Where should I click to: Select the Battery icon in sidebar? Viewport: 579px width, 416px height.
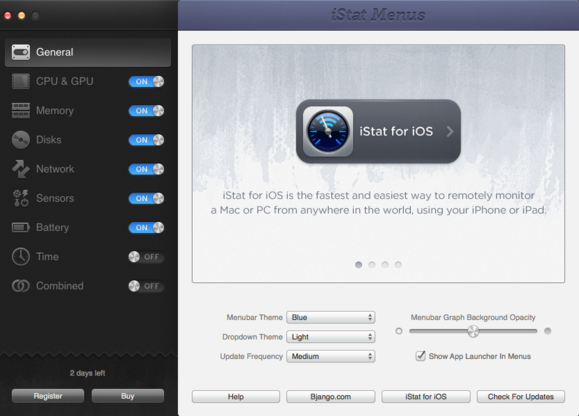click(21, 227)
